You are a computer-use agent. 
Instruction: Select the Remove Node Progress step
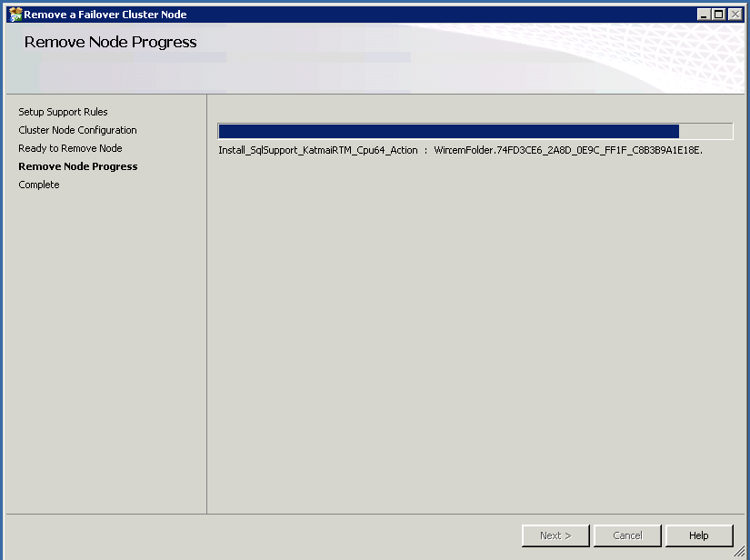(78, 166)
